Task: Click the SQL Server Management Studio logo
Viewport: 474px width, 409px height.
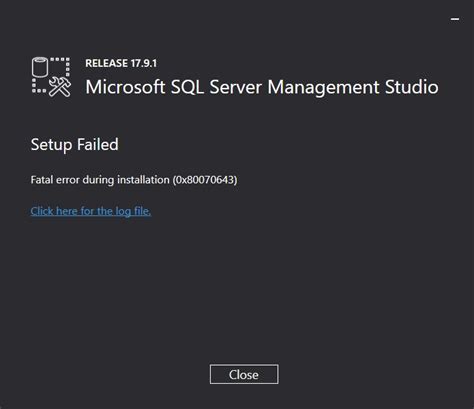Action: (51, 77)
